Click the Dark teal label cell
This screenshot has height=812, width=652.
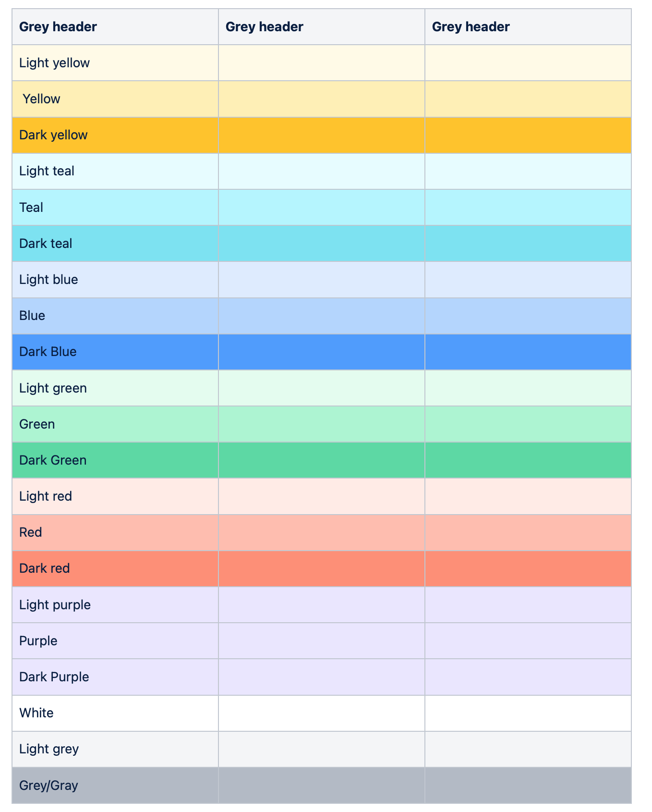click(115, 244)
